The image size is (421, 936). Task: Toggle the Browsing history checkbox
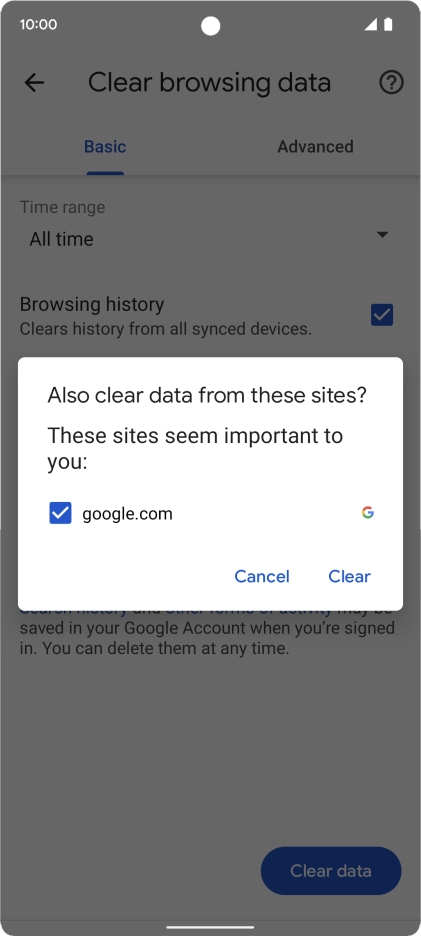382,315
